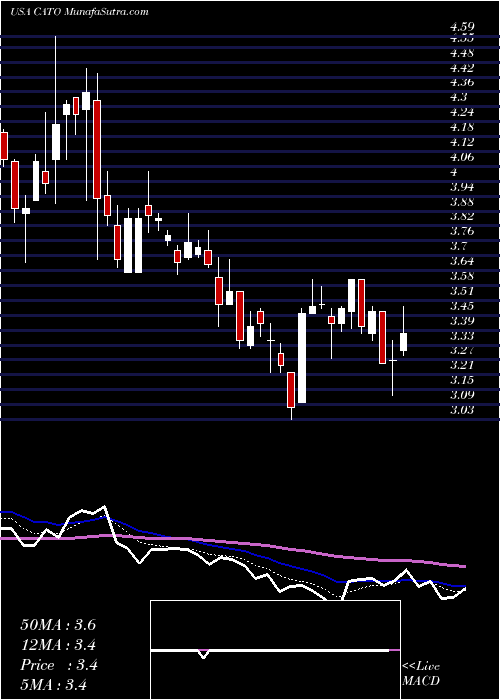The height and width of the screenshot is (700, 500).
Task: Click the 3.88 price axis label
Action: point(462,202)
